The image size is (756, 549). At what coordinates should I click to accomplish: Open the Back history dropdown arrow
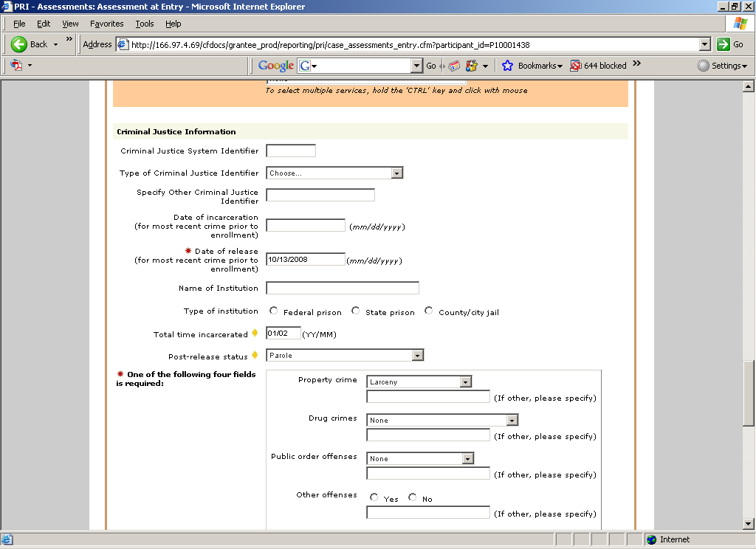click(x=55, y=44)
